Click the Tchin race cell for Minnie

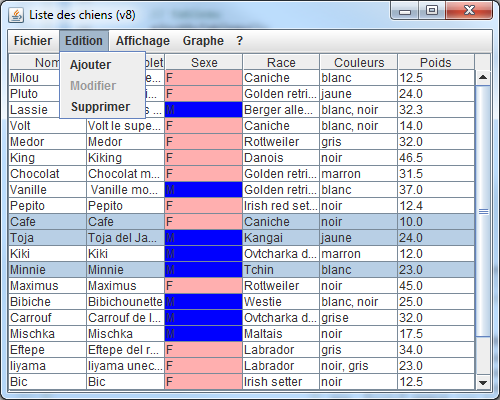[x=281, y=270]
